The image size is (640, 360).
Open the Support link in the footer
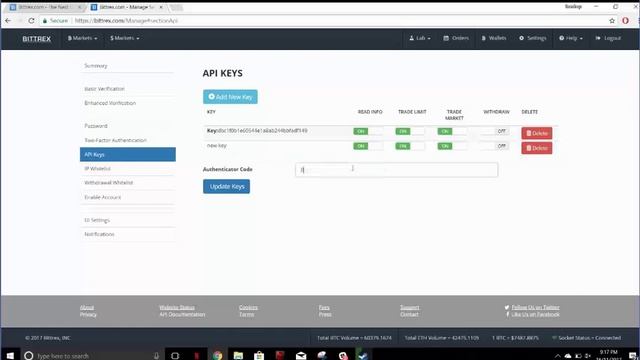click(409, 307)
